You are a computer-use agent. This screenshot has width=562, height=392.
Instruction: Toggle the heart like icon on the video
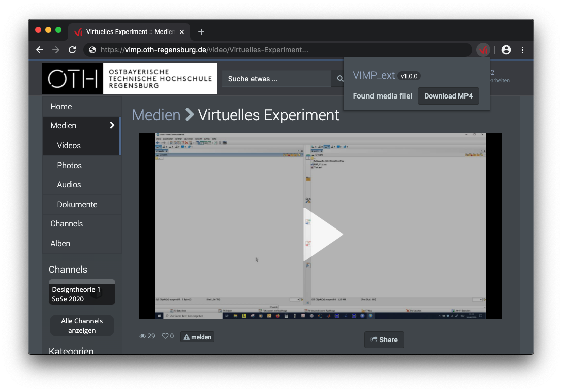pos(166,336)
